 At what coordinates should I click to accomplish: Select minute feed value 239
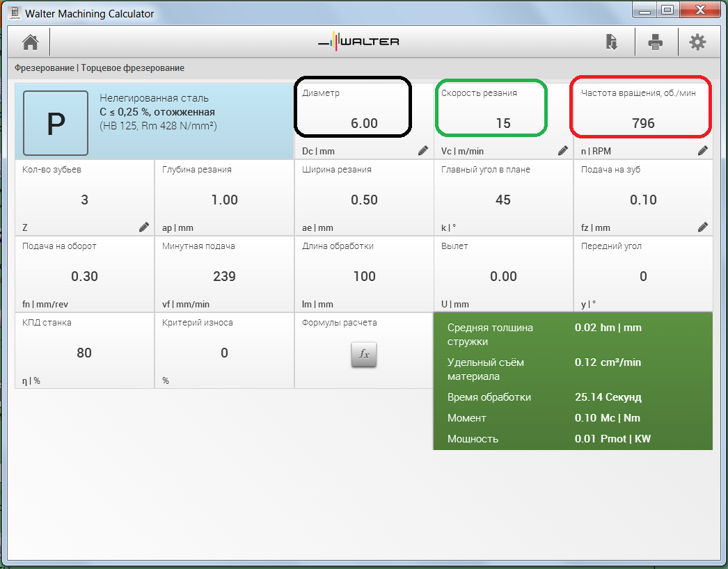click(x=224, y=276)
